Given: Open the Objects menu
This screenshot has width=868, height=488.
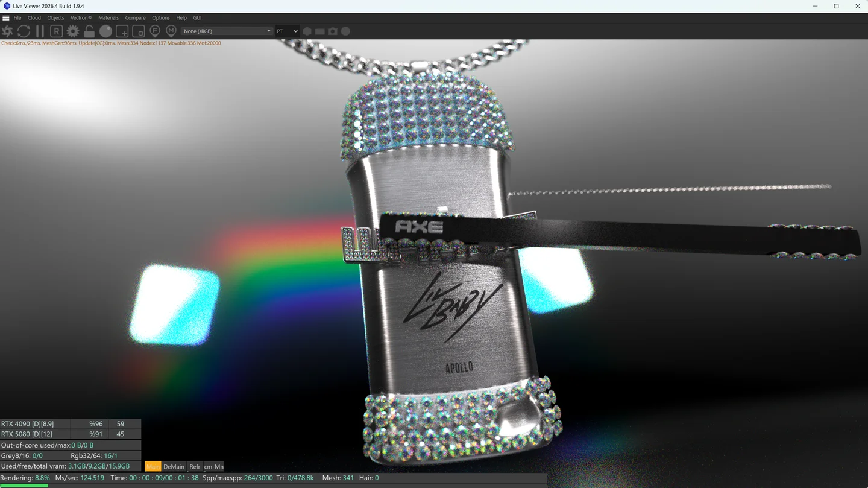Looking at the screenshot, I should coord(55,18).
